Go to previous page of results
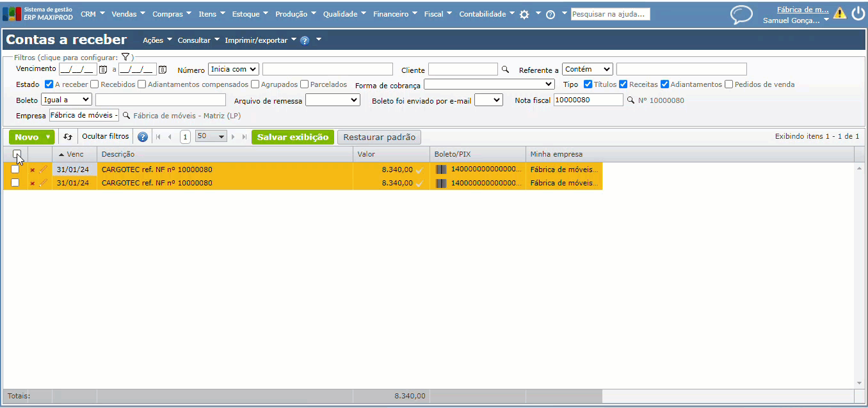Image resolution: width=868 pixels, height=408 pixels. tap(170, 137)
